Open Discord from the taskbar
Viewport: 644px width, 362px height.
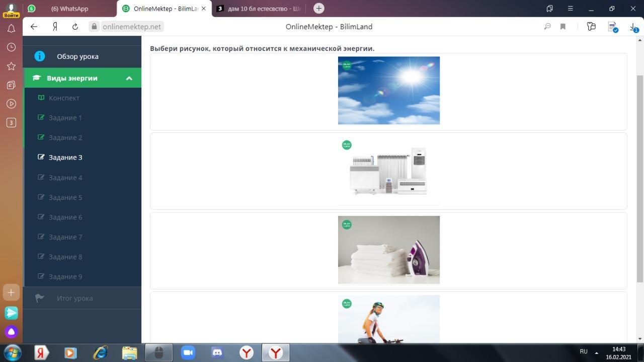217,353
